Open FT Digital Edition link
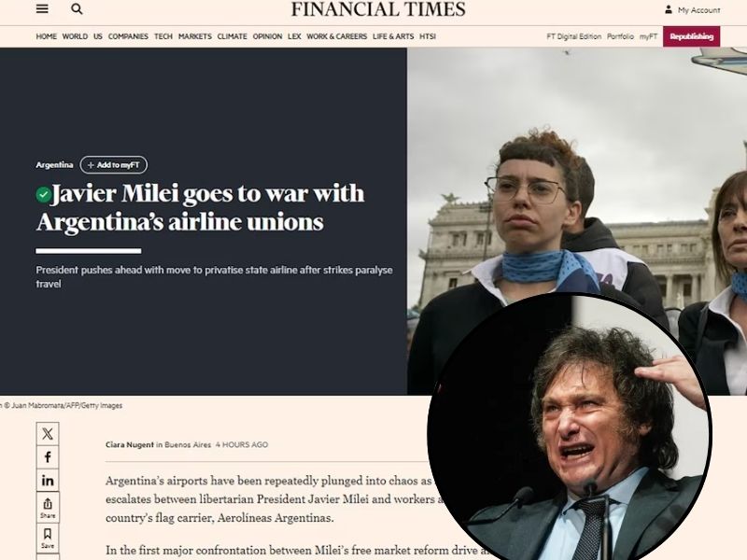The width and height of the screenshot is (747, 560). click(x=573, y=36)
